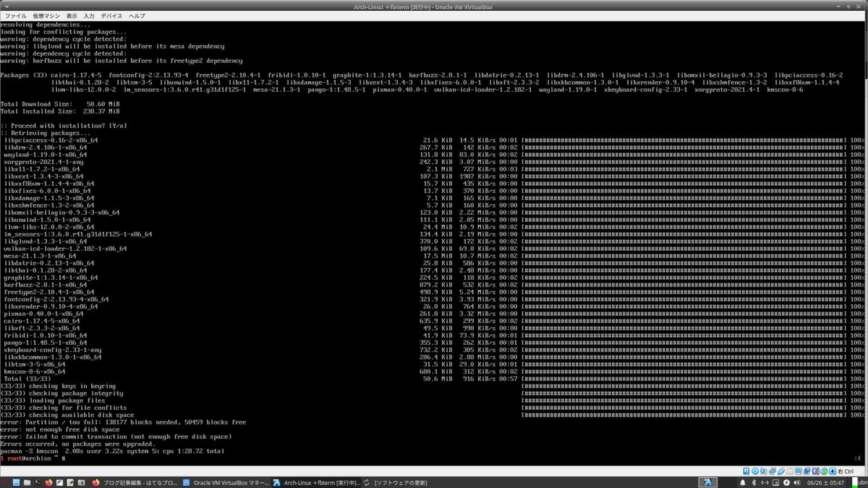868x488 pixels.
Task: Launch the terminal from taskbar
Action: pos(38,482)
